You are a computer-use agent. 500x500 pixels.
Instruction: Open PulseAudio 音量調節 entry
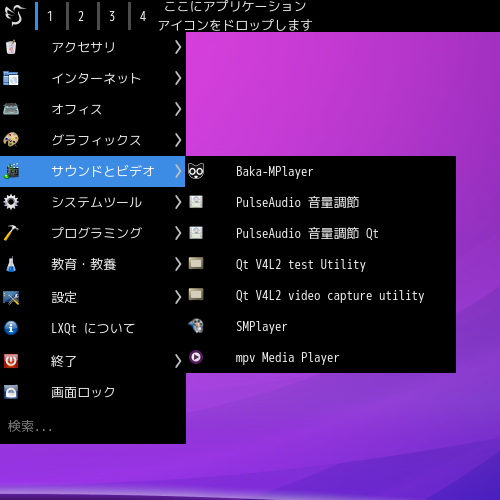point(321,202)
